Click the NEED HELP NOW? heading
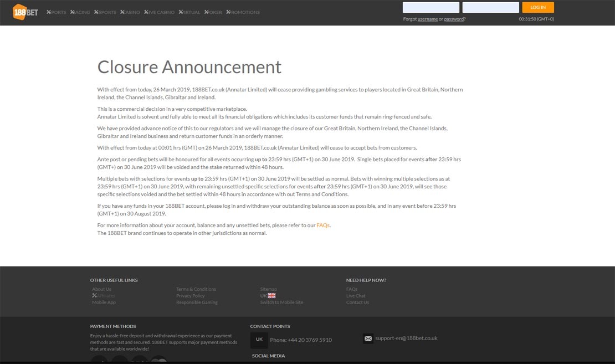 pos(366,280)
